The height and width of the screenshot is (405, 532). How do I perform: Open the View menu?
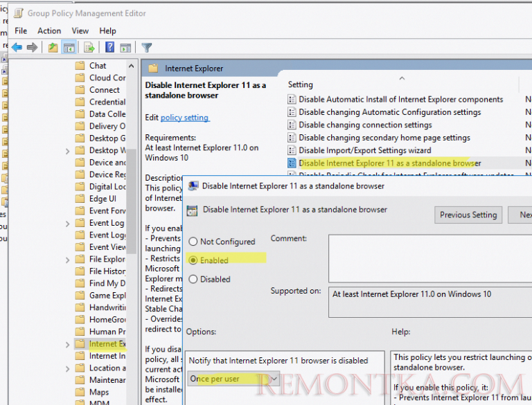pyautogui.click(x=80, y=30)
